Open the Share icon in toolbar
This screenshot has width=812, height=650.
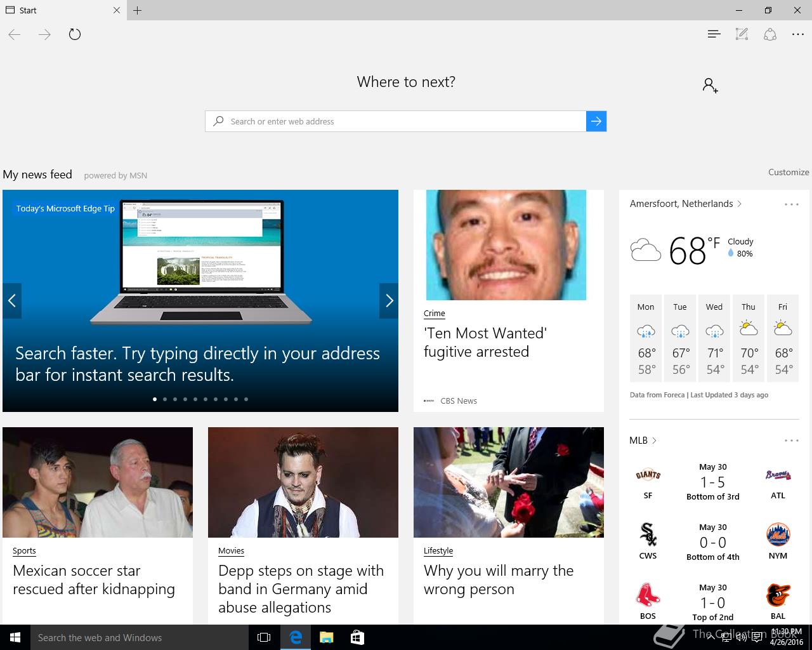(x=769, y=34)
